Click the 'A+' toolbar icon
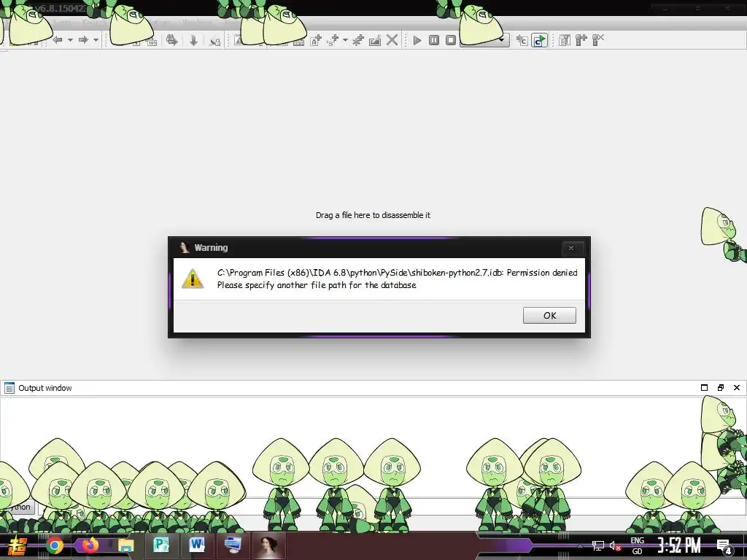Image resolution: width=747 pixels, height=560 pixels. pyautogui.click(x=316, y=41)
